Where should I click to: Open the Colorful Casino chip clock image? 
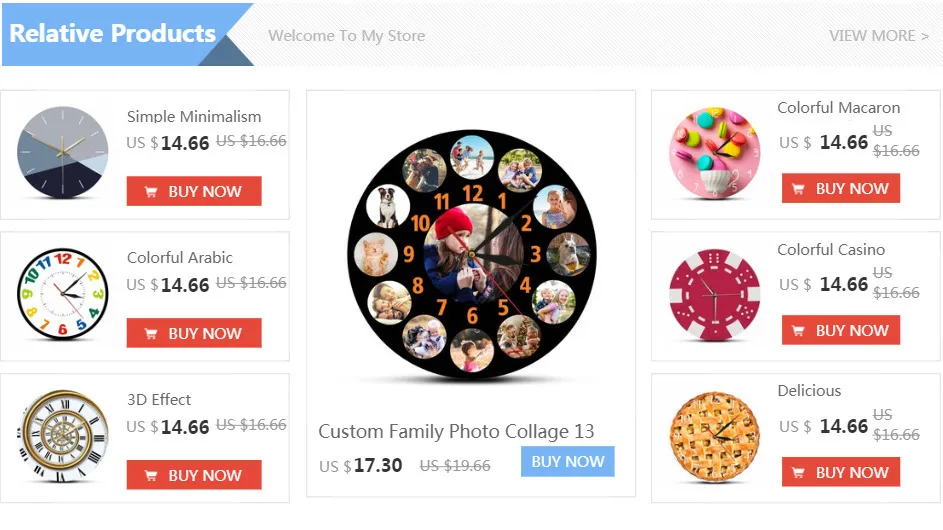pyautogui.click(x=714, y=294)
